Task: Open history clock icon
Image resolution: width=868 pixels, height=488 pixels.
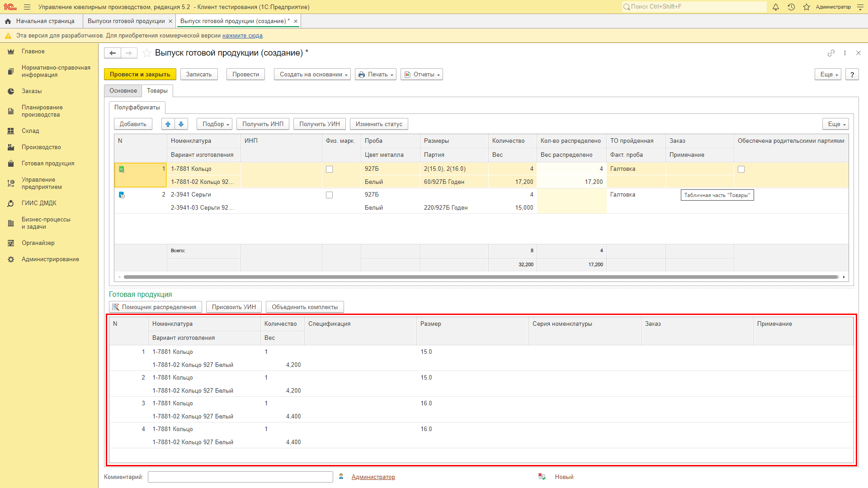Action: [x=791, y=7]
